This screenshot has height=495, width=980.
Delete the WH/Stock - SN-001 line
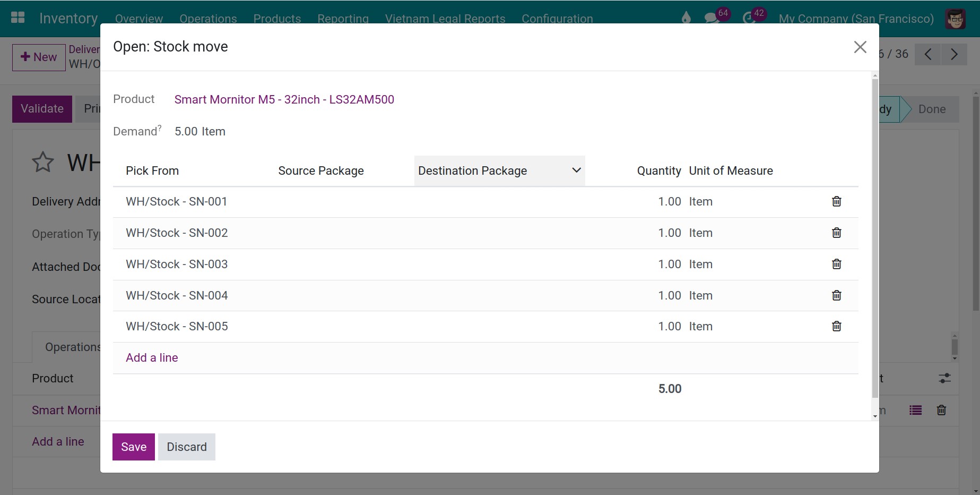[837, 201]
